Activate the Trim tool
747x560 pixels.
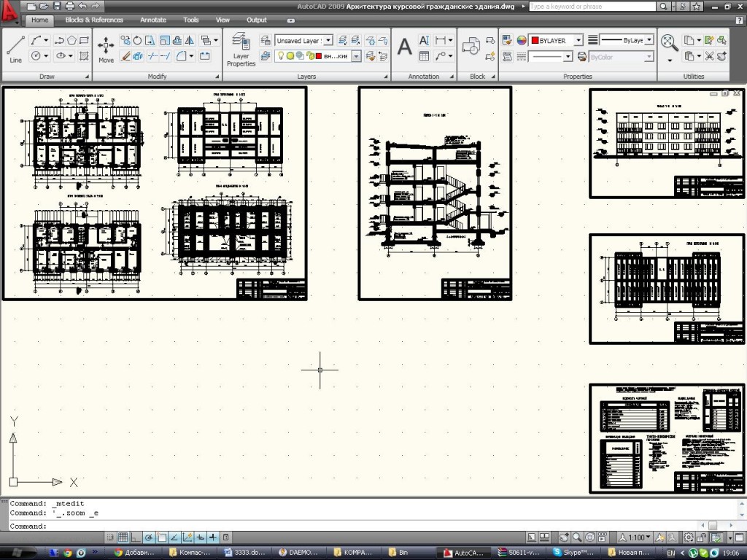pyautogui.click(x=152, y=56)
